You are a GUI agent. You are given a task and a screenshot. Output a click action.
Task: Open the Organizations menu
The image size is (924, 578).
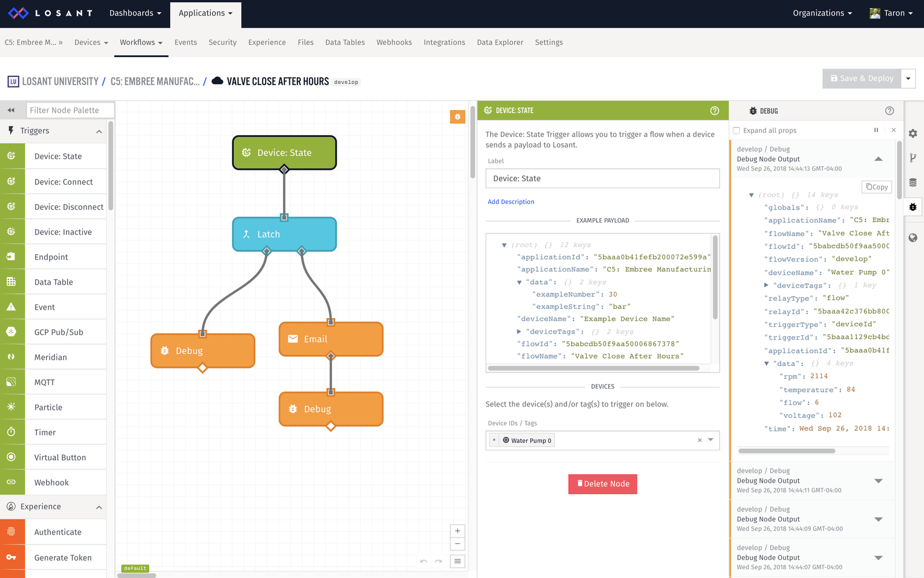pyautogui.click(x=822, y=13)
